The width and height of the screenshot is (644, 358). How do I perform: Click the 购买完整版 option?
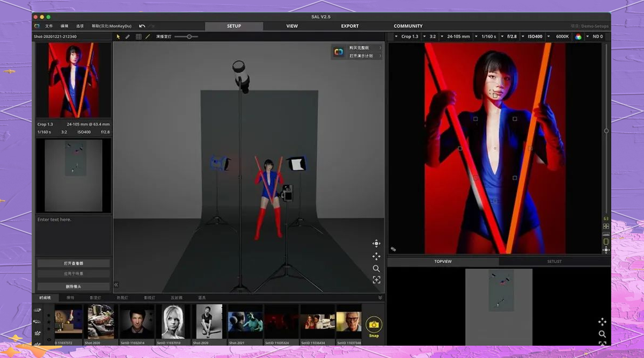point(359,48)
